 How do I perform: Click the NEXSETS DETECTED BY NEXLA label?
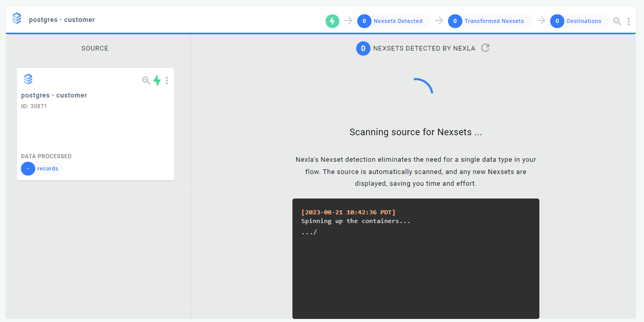[x=425, y=48]
